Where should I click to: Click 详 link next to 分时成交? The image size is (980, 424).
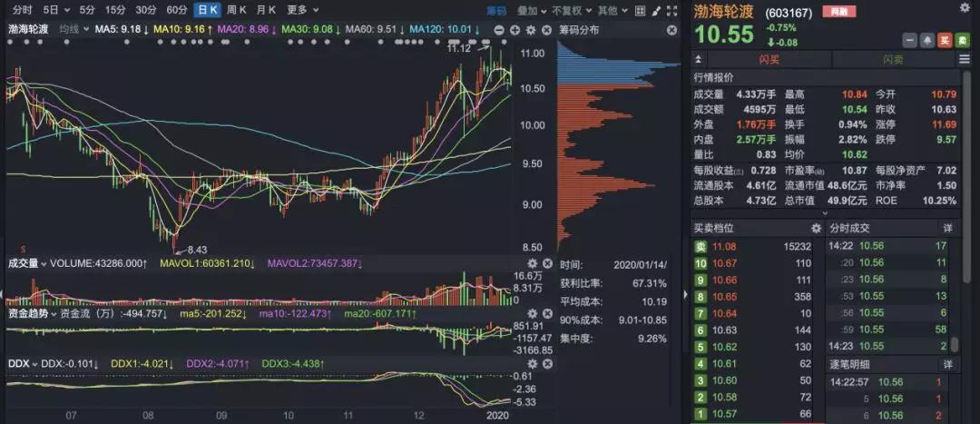pos(948,228)
